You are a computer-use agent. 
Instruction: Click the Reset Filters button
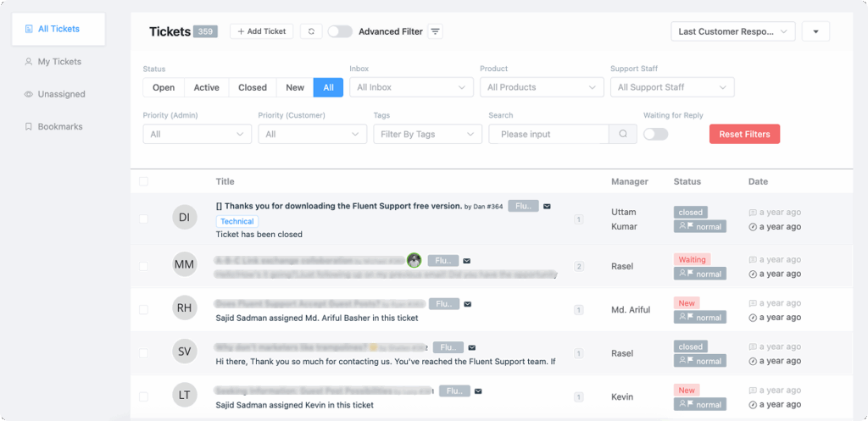coord(744,134)
